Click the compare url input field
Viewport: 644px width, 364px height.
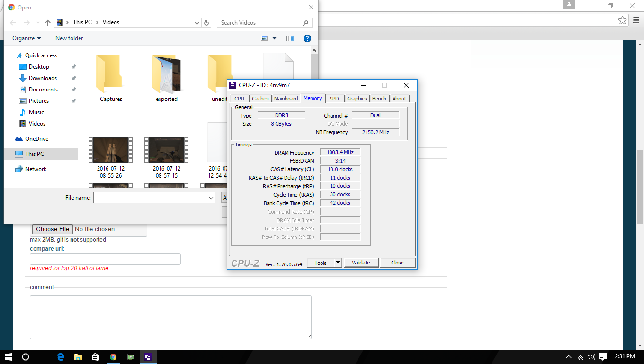point(105,259)
